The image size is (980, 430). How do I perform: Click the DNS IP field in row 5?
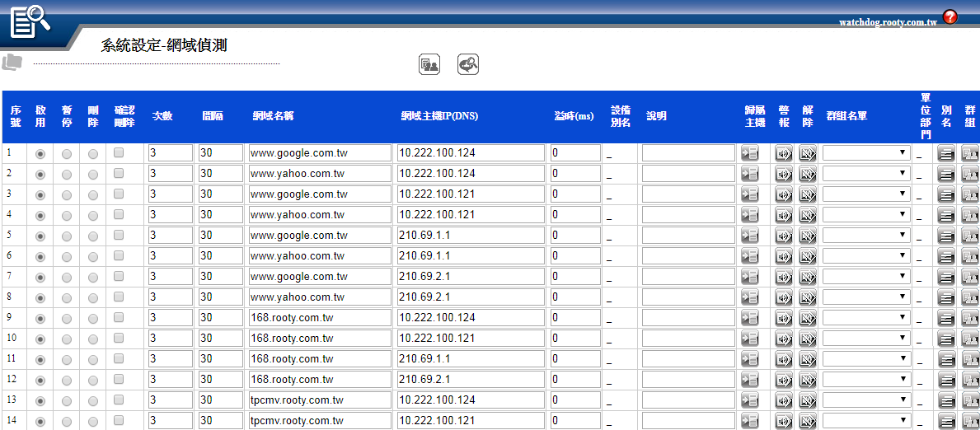[x=470, y=236]
